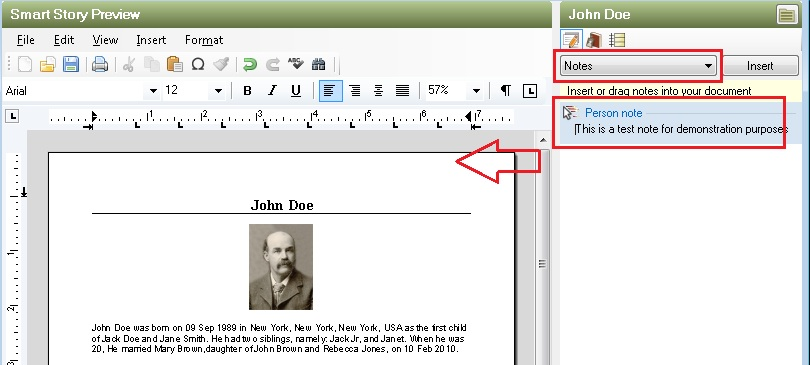Save the story with the floppy disk icon
The image size is (810, 365).
(x=71, y=65)
